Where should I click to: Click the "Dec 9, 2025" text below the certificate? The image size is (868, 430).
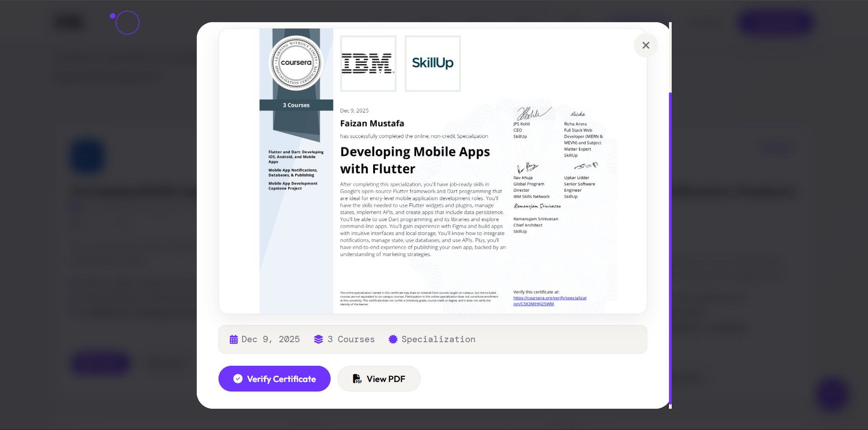tap(270, 339)
